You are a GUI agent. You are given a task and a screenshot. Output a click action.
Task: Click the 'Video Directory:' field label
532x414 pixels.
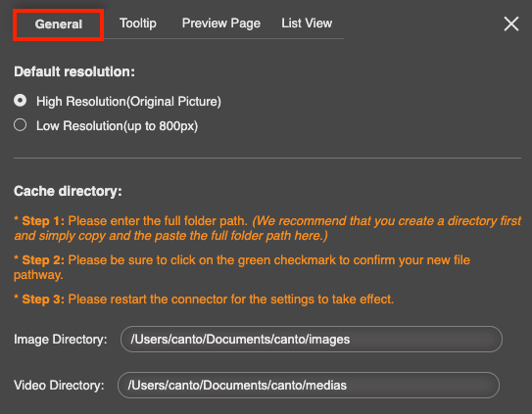click(x=59, y=386)
